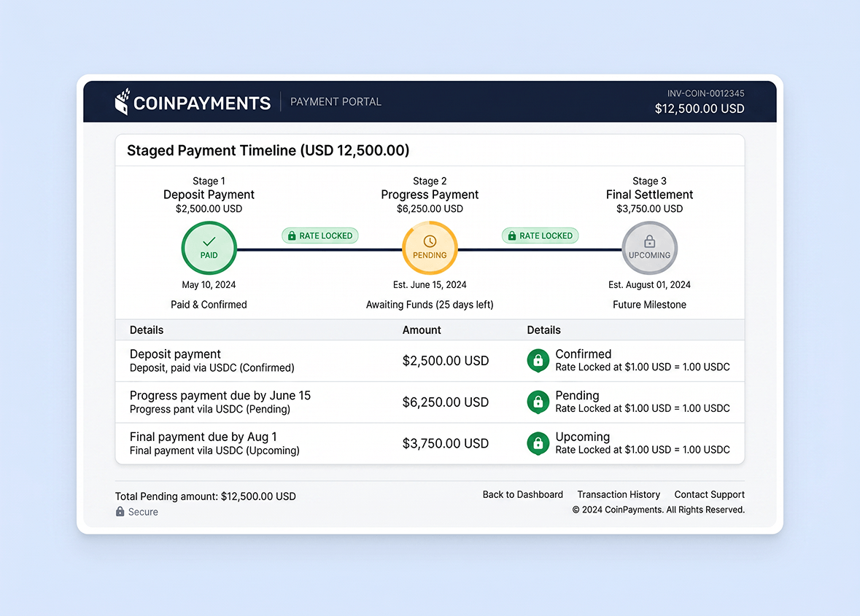Click Stage 2 Progress Payment title

click(430, 195)
